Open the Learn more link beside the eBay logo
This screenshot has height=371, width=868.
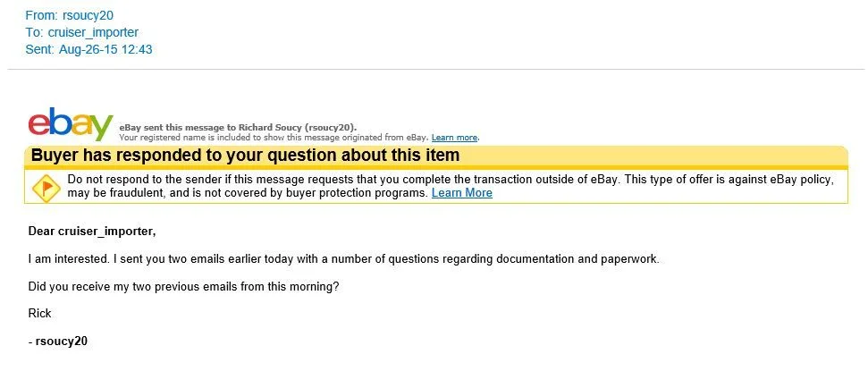454,138
